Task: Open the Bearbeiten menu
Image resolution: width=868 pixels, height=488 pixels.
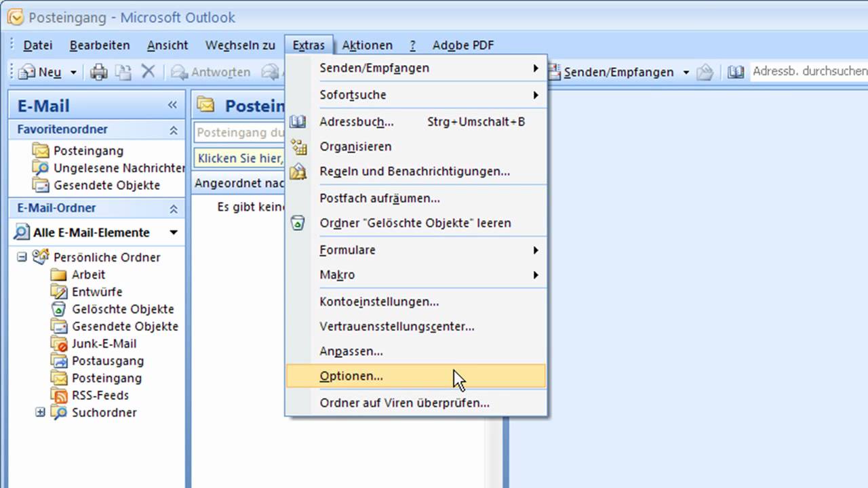Action: pyautogui.click(x=100, y=45)
